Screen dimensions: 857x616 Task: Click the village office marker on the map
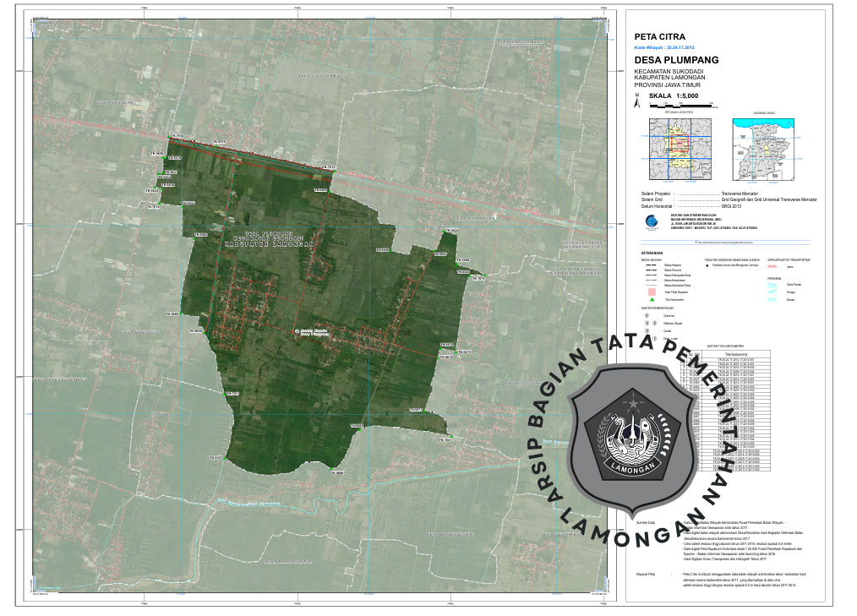(x=295, y=330)
